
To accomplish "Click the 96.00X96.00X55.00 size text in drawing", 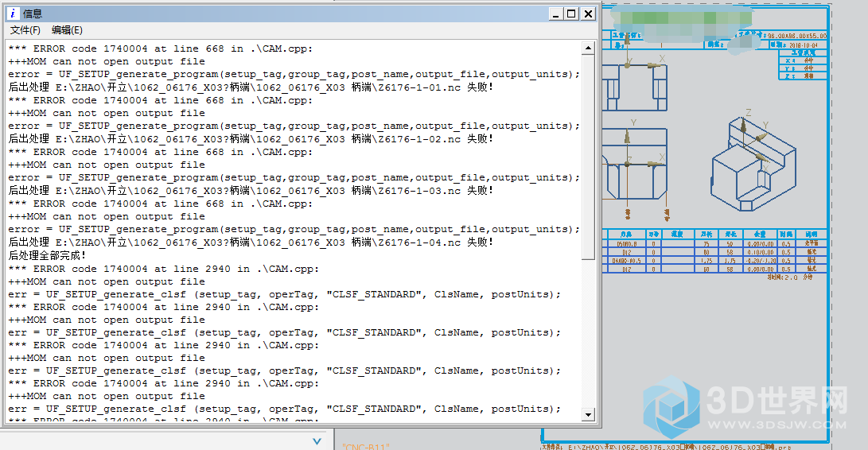I will 796,36.
